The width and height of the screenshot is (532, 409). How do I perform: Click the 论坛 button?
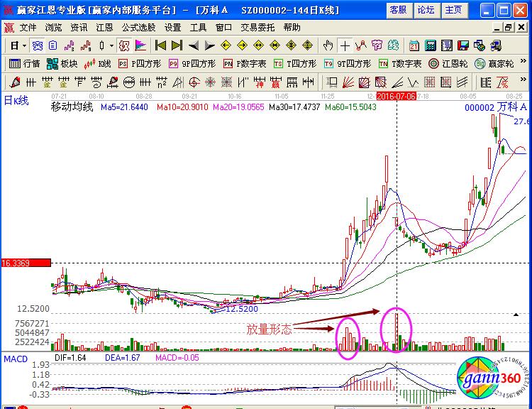pos(426,10)
